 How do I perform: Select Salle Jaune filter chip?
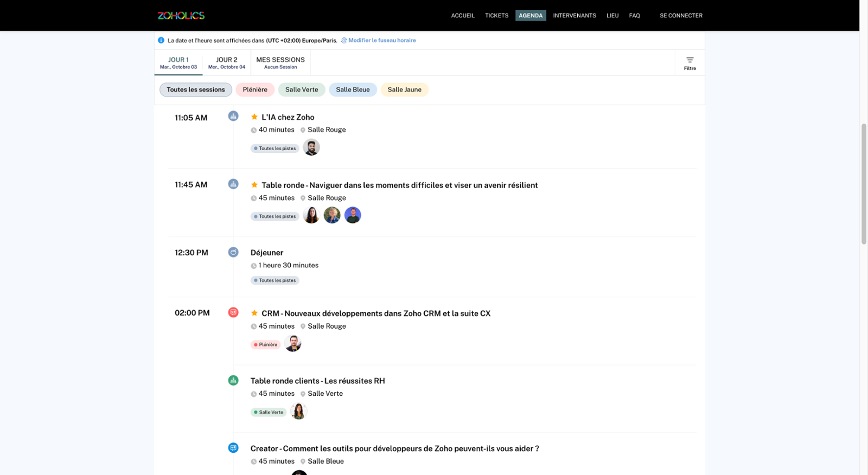click(x=405, y=89)
